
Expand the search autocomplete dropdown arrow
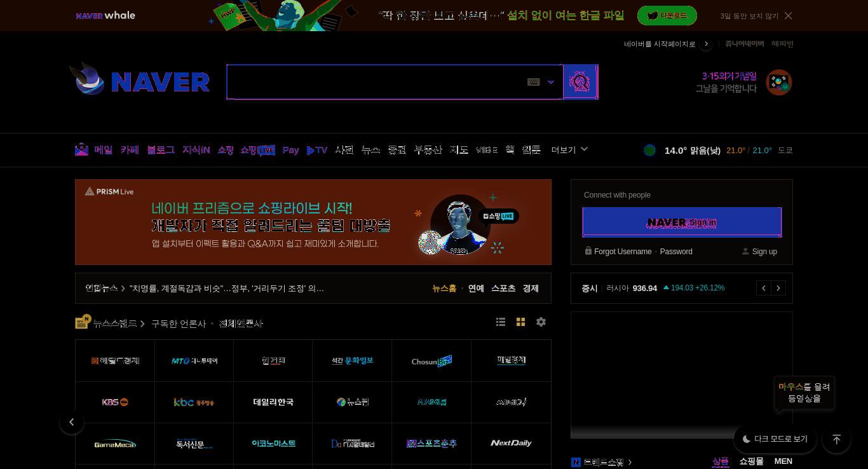click(551, 82)
